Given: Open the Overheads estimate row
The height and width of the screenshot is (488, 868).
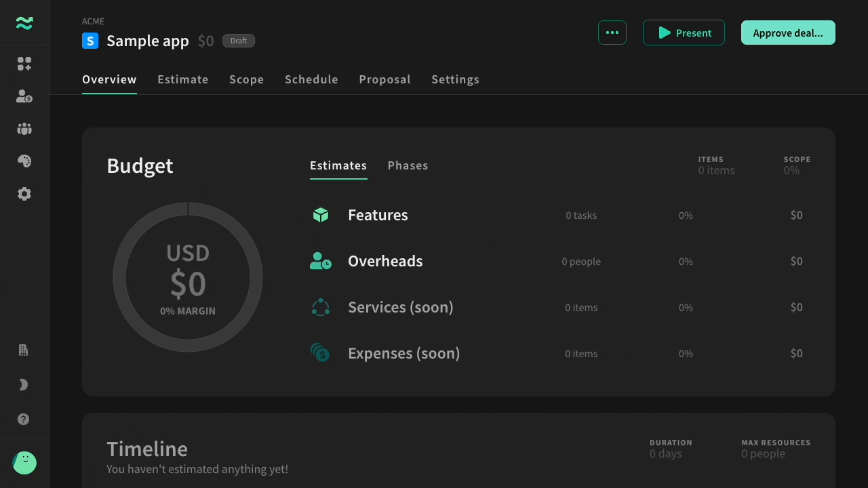Looking at the screenshot, I should tap(560, 261).
